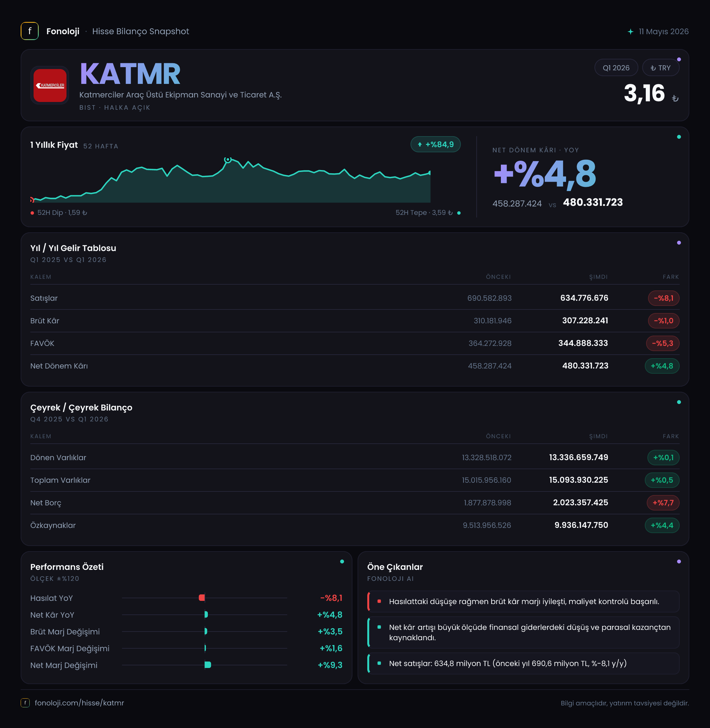
Task: Click the Net Borç +%7,7 badge
Action: click(663, 502)
